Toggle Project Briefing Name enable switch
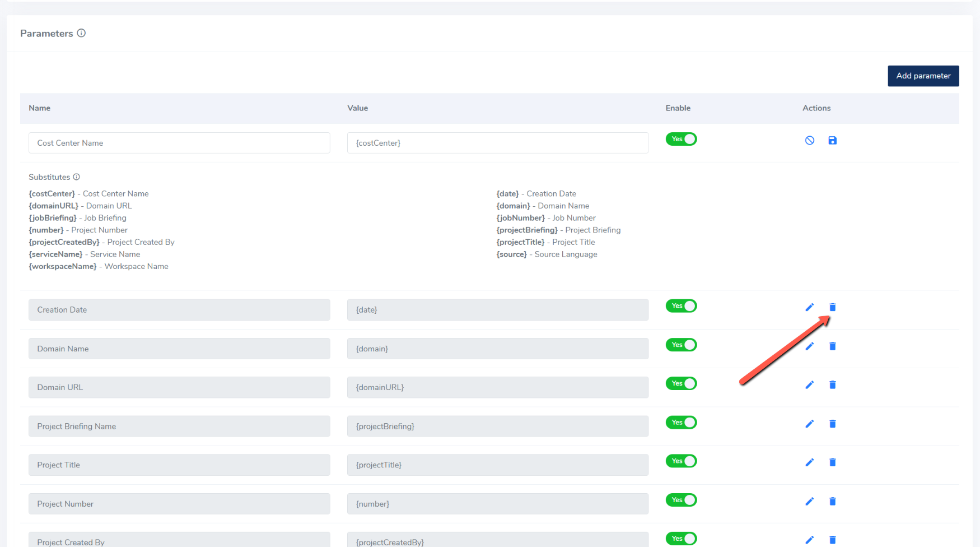This screenshot has height=547, width=980. (x=681, y=423)
